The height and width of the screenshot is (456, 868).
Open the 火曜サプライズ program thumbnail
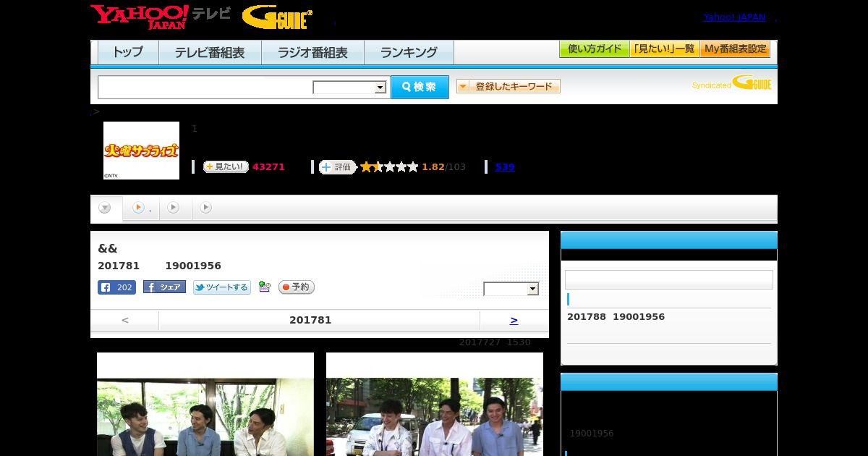coord(141,151)
